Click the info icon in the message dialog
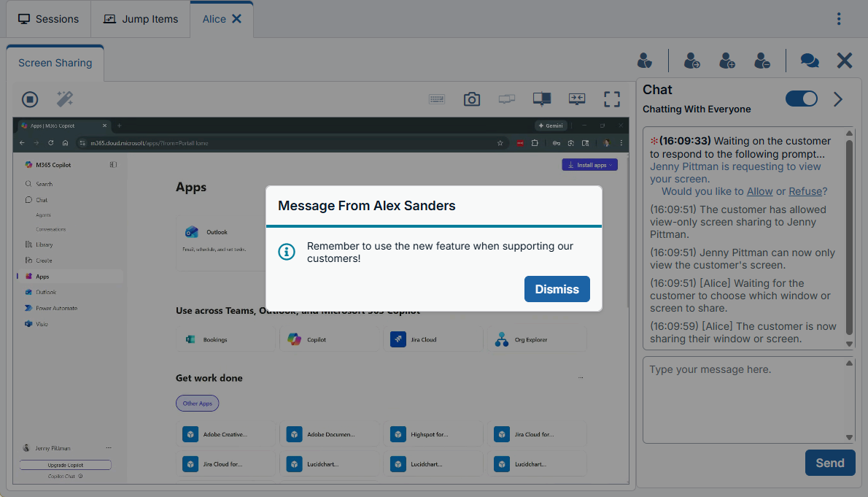This screenshot has width=868, height=497. [286, 252]
